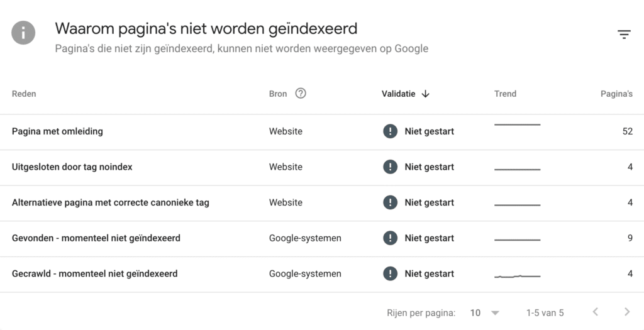Click the Pagina's column header
The width and height of the screenshot is (644, 330).
tap(616, 94)
